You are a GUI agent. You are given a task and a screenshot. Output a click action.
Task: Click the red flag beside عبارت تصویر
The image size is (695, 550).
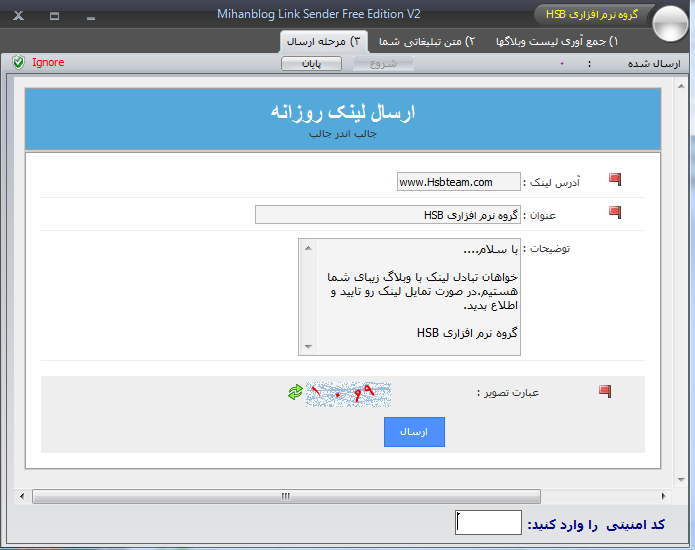(604, 392)
